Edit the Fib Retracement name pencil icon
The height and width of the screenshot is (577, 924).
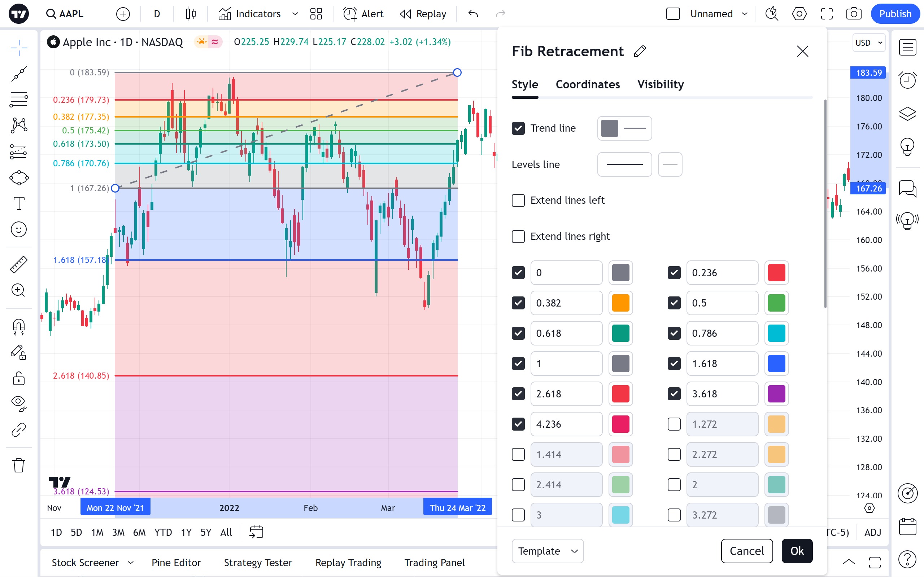[x=640, y=52]
